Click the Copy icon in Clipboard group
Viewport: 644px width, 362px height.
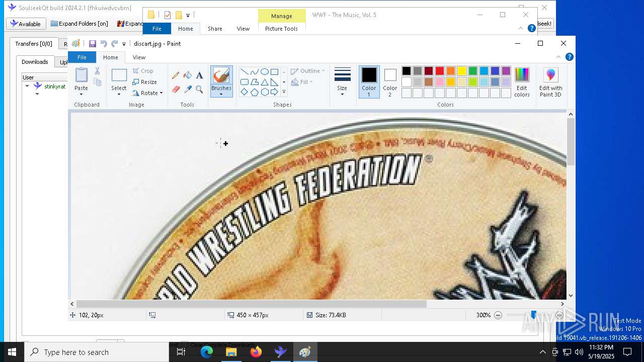point(97,81)
